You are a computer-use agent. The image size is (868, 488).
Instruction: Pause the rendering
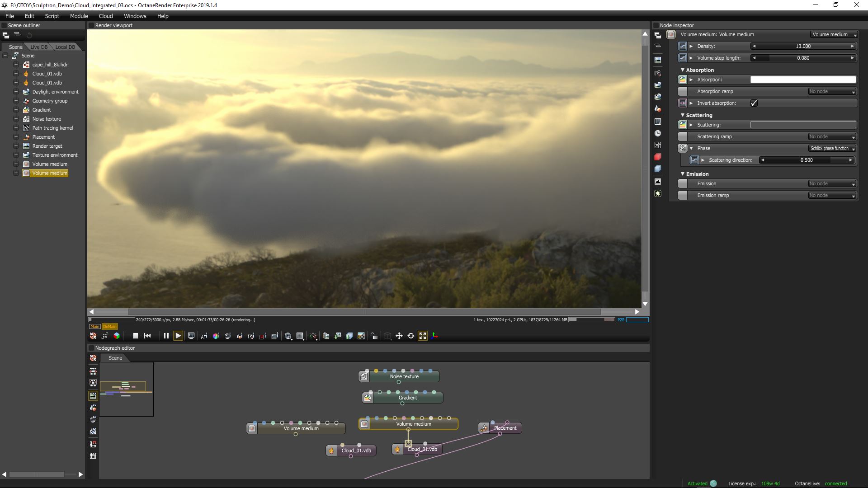click(166, 336)
